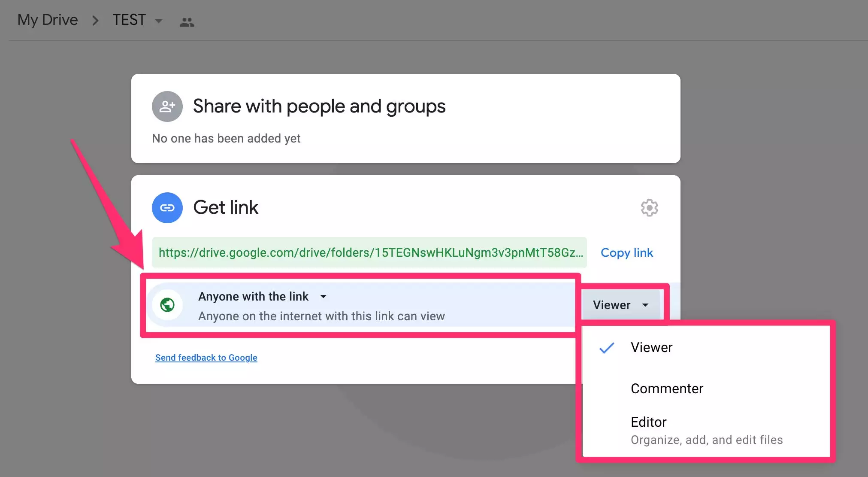Click the Organize, add, and edit files text
This screenshot has height=477, width=868.
(707, 440)
